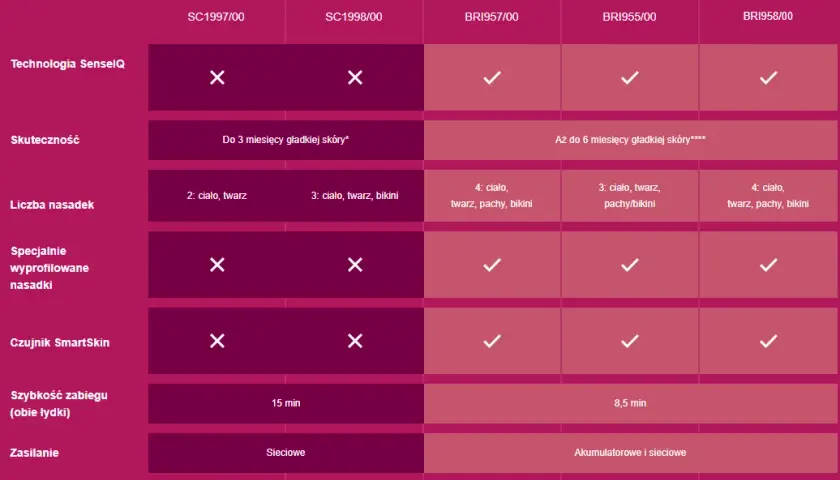Click the SenseIQ checkmark for BRI955/00
This screenshot has width=840, height=480.
pyautogui.click(x=629, y=78)
